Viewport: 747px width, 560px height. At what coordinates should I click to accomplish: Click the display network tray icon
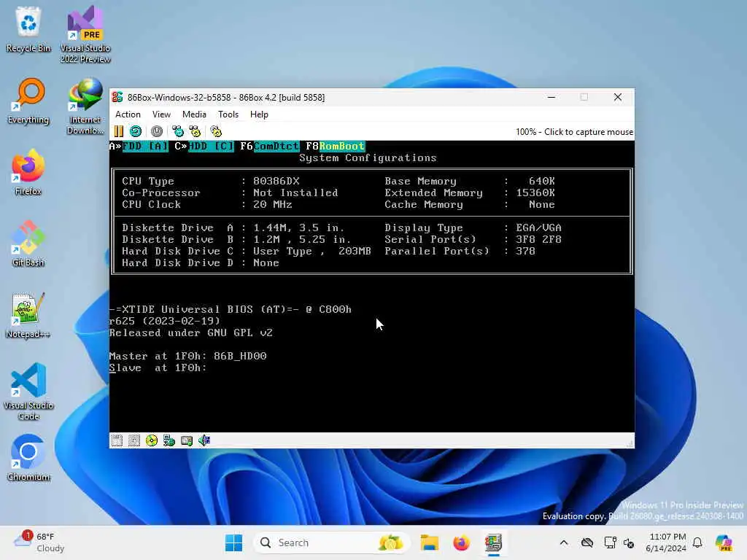(609, 542)
